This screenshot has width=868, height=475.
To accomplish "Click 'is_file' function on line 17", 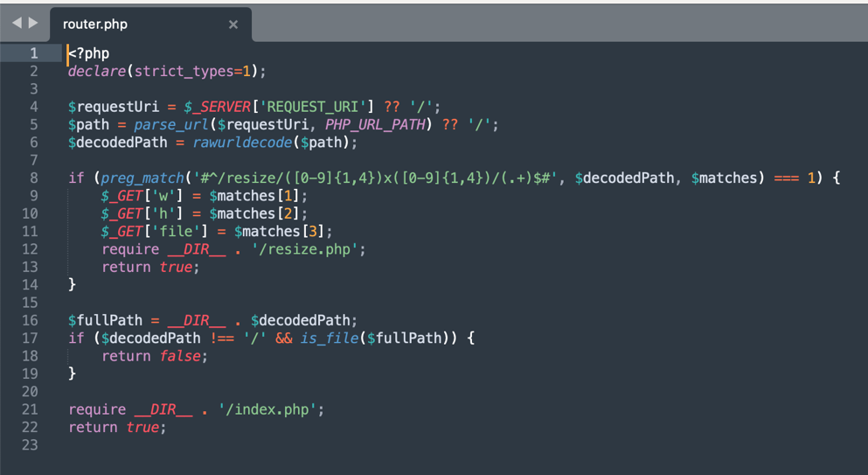I will pyautogui.click(x=330, y=338).
